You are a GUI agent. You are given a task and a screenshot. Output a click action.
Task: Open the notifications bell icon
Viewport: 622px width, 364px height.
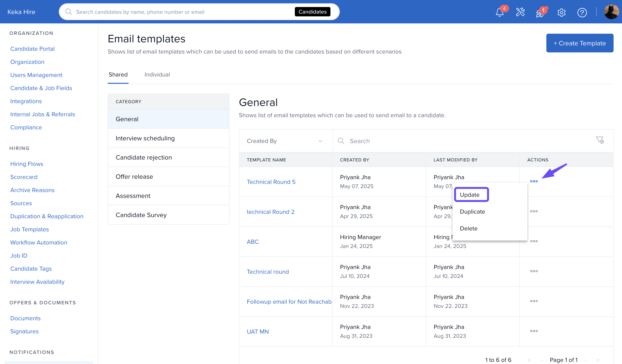point(500,12)
